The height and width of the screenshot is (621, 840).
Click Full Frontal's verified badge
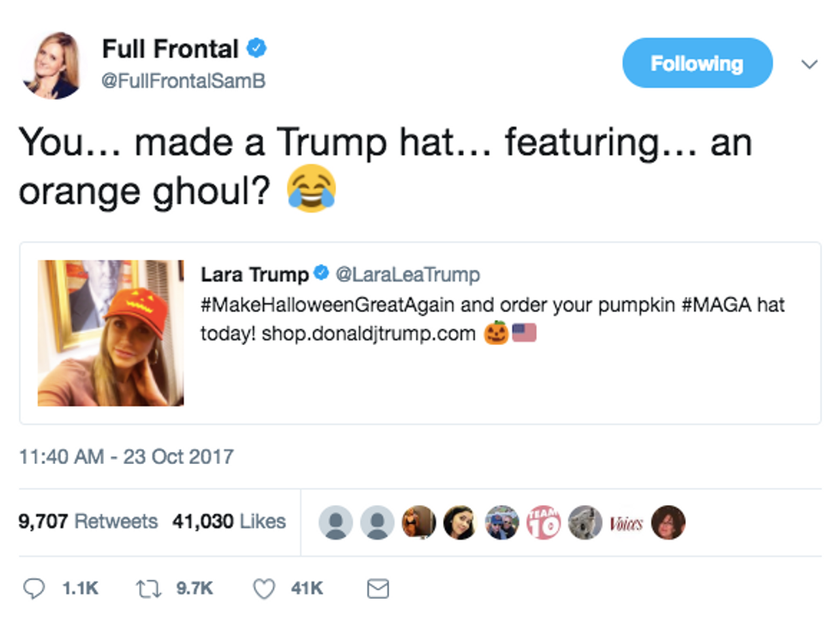[x=256, y=48]
